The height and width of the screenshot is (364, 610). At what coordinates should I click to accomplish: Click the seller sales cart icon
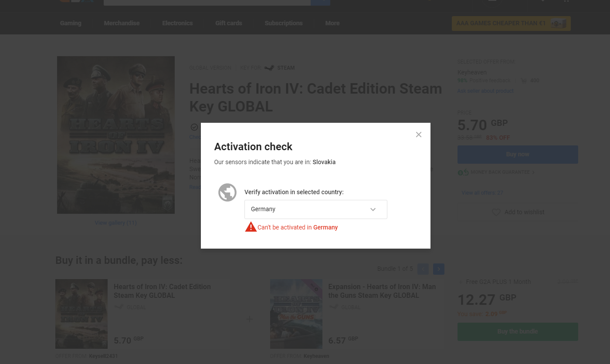pos(524,81)
